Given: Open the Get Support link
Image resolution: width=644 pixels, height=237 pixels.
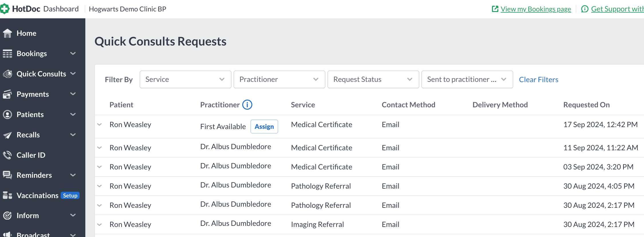Looking at the screenshot, I should coord(617,9).
